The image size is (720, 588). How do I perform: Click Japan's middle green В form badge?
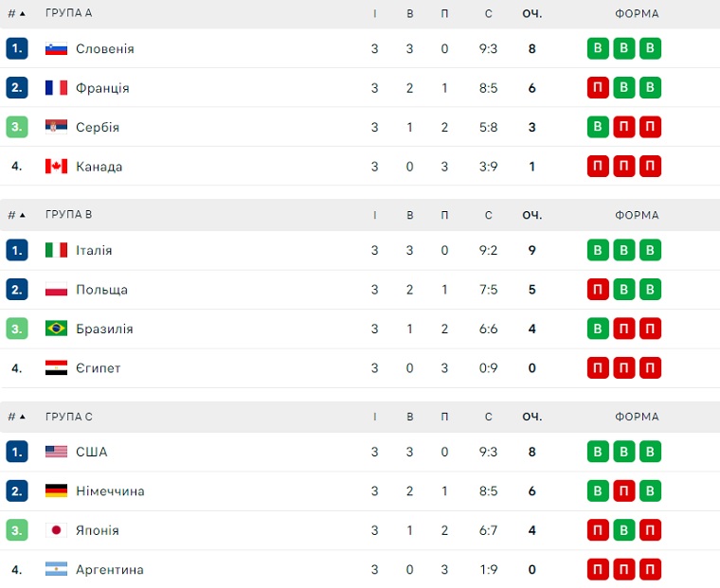point(623,530)
